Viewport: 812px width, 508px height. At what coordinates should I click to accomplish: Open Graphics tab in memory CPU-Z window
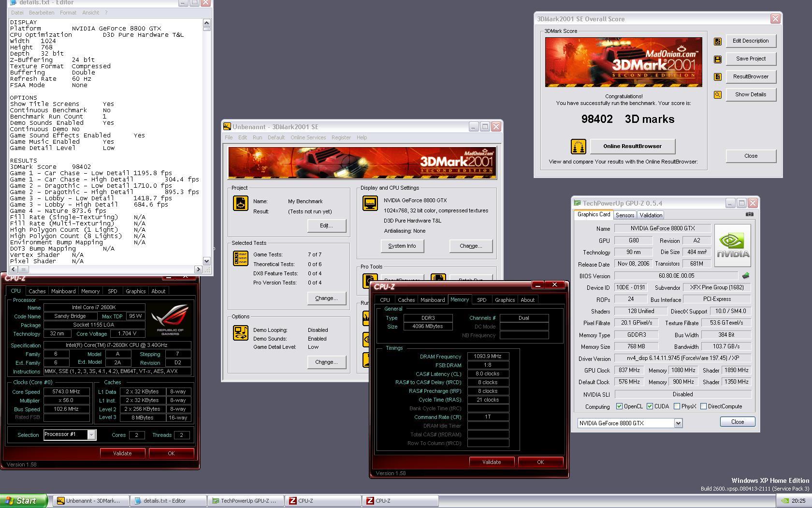coord(505,300)
